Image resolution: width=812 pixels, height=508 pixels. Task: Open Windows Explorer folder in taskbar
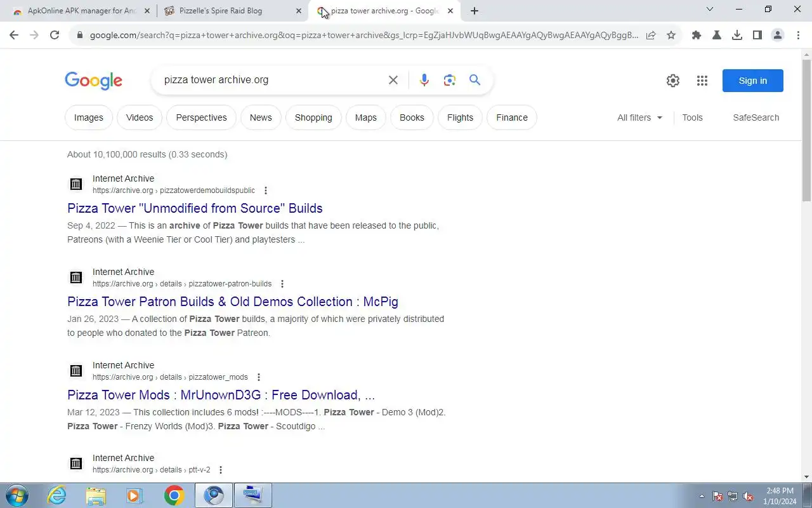click(x=96, y=495)
